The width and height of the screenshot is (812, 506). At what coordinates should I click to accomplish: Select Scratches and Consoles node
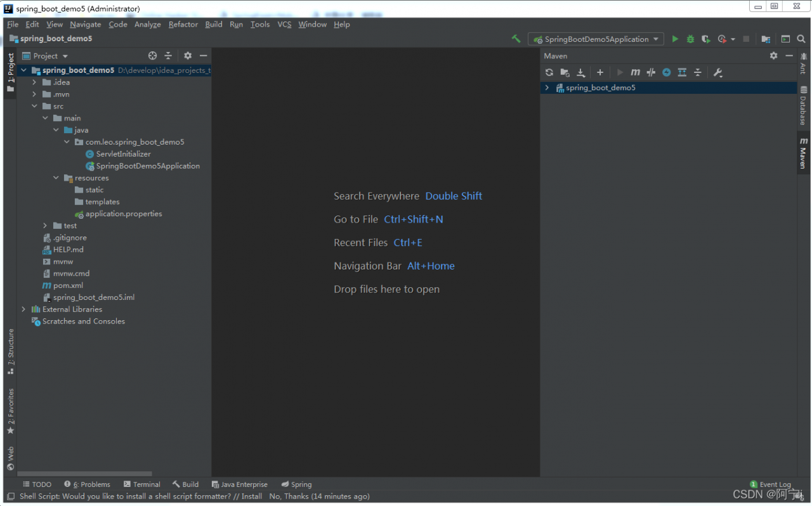coord(84,321)
